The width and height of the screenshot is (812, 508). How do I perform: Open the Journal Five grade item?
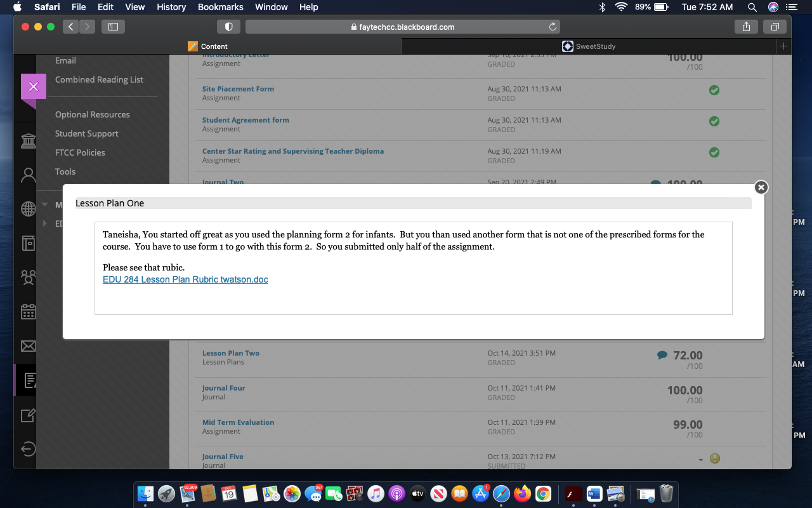[223, 457]
